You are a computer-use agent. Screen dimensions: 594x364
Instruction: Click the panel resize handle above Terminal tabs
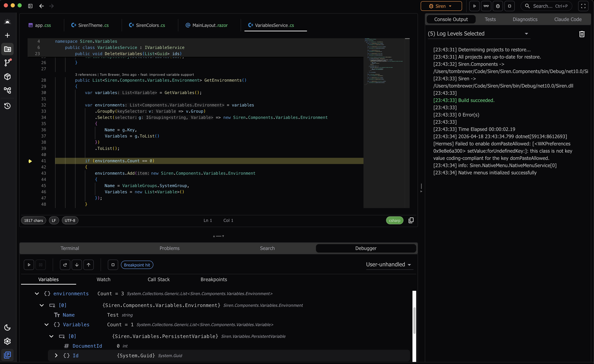click(218, 236)
